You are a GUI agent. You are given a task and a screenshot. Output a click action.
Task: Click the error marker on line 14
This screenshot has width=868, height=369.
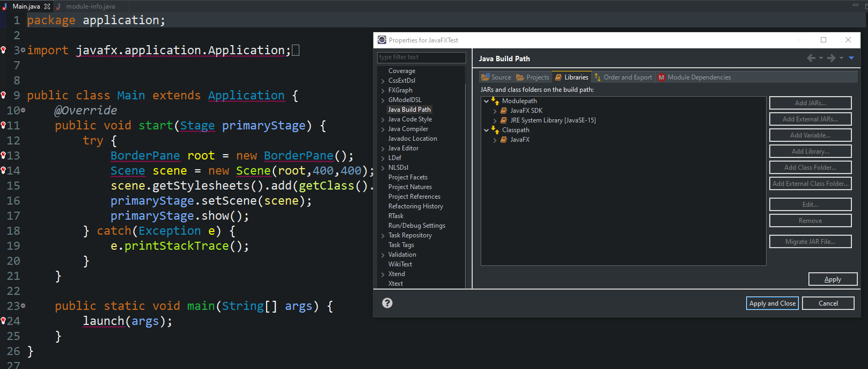tap(3, 170)
